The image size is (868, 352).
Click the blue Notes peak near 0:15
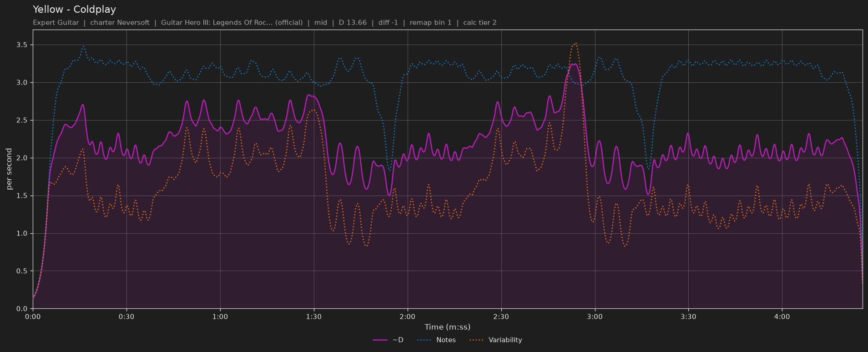[x=83, y=46]
